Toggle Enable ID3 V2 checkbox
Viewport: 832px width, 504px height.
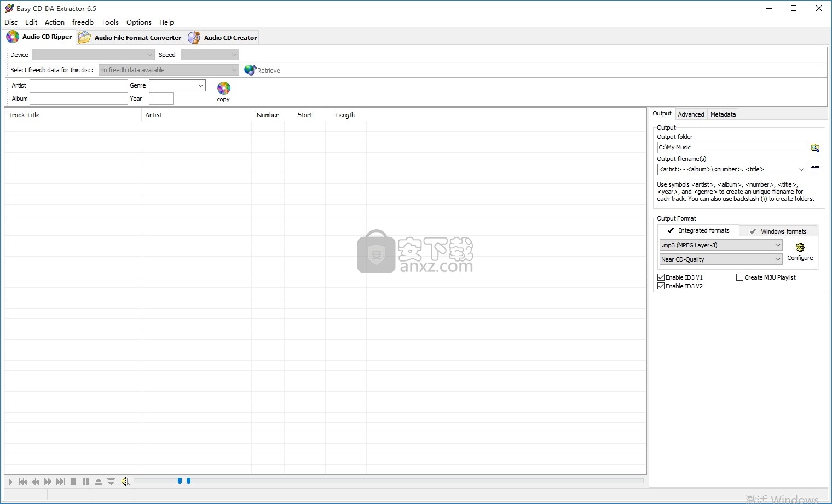(661, 286)
